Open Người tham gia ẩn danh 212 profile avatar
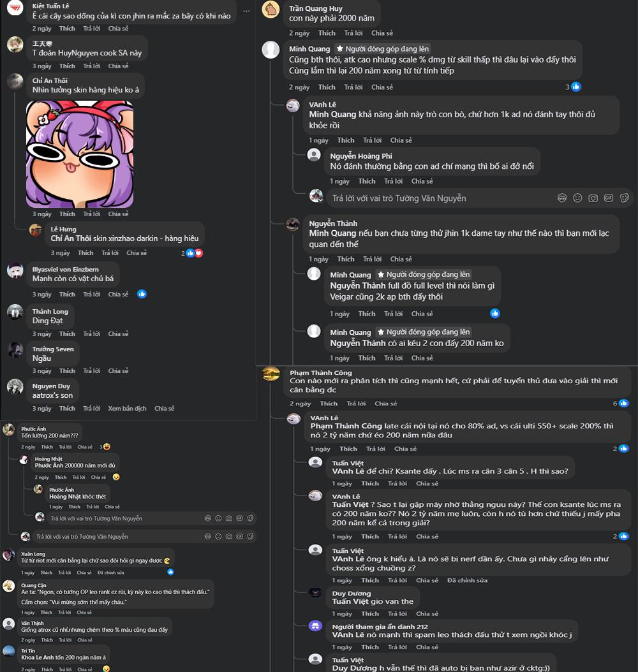Screen dimensions: 638x672 (x=316, y=626)
